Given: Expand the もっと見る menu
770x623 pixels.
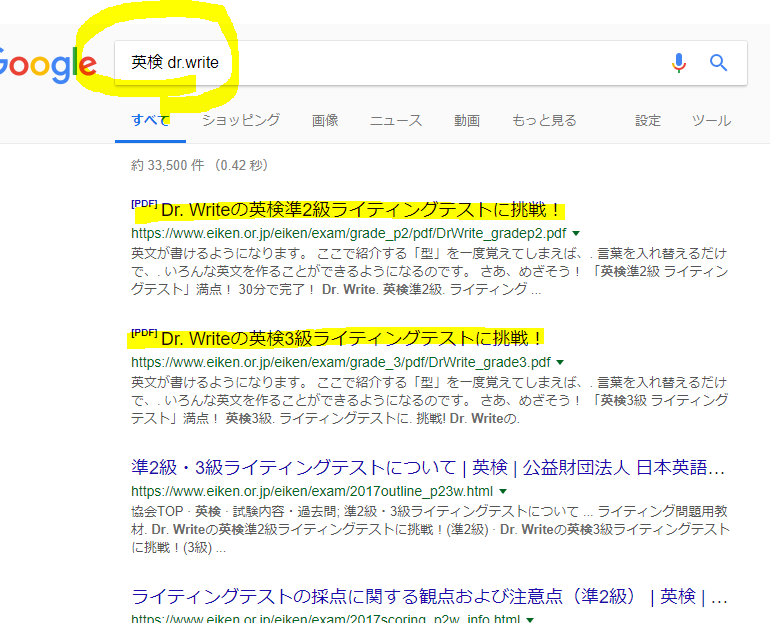Looking at the screenshot, I should [544, 120].
